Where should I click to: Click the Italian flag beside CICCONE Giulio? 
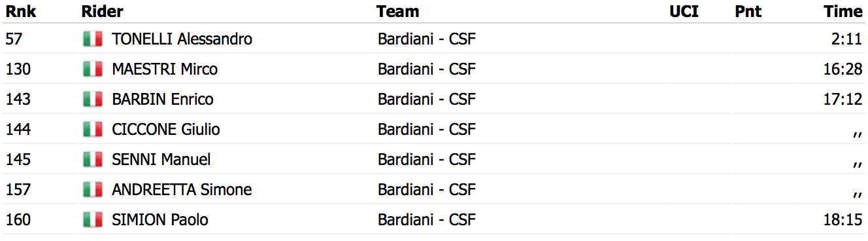click(x=93, y=130)
